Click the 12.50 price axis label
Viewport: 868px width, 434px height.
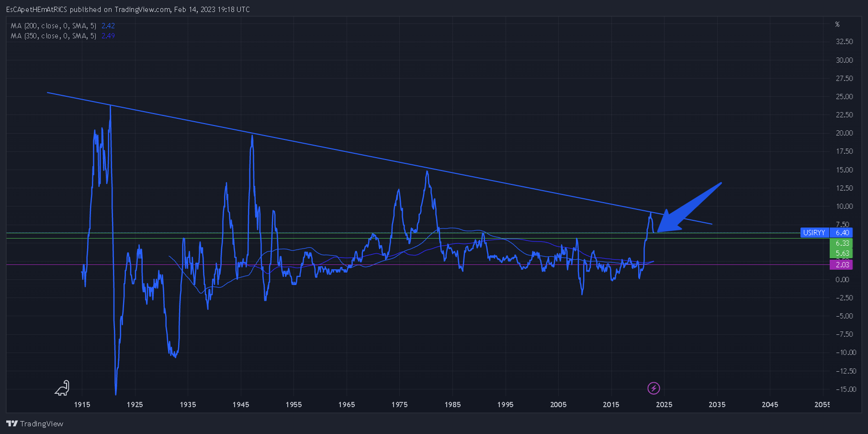tap(845, 188)
